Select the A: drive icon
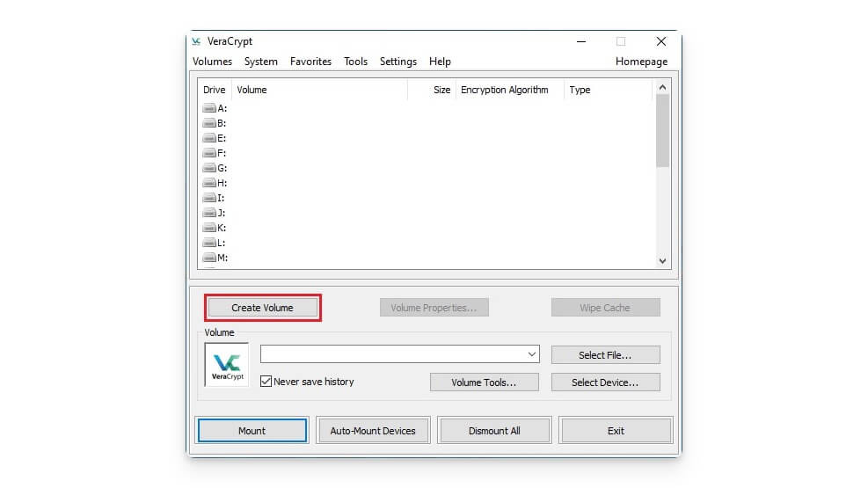This screenshot has height=488, width=868. [209, 108]
